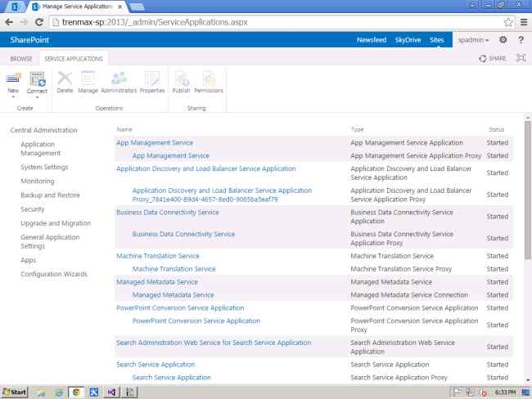This screenshot has width=532, height=399.
Task: Open Apps in the sidebar
Action: pyautogui.click(x=28, y=260)
